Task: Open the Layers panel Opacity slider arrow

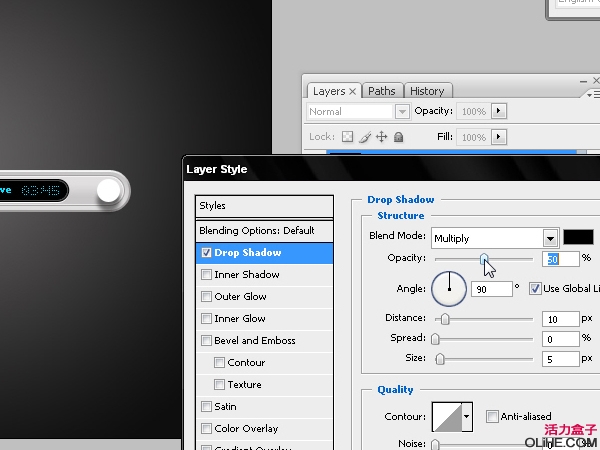Action: point(499,111)
